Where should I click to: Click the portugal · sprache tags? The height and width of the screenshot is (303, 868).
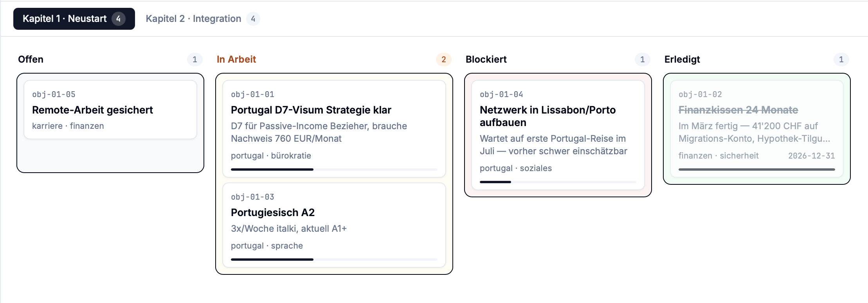coord(267,245)
